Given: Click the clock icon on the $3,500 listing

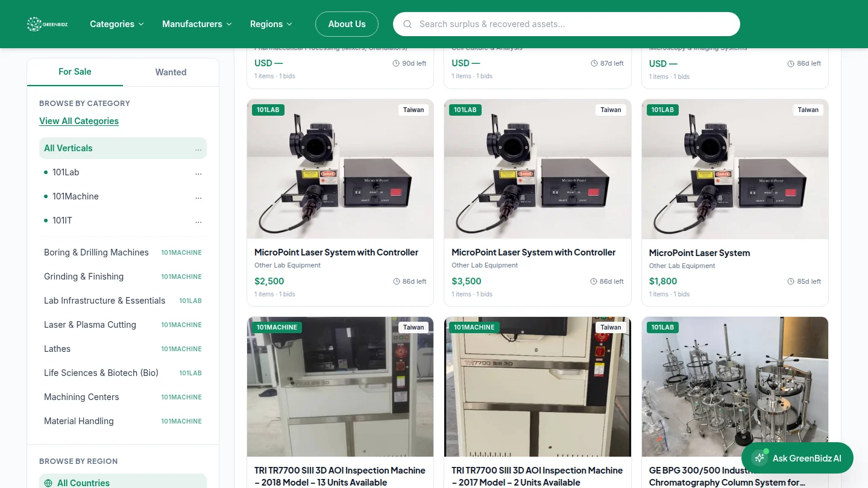Looking at the screenshot, I should coord(594,281).
